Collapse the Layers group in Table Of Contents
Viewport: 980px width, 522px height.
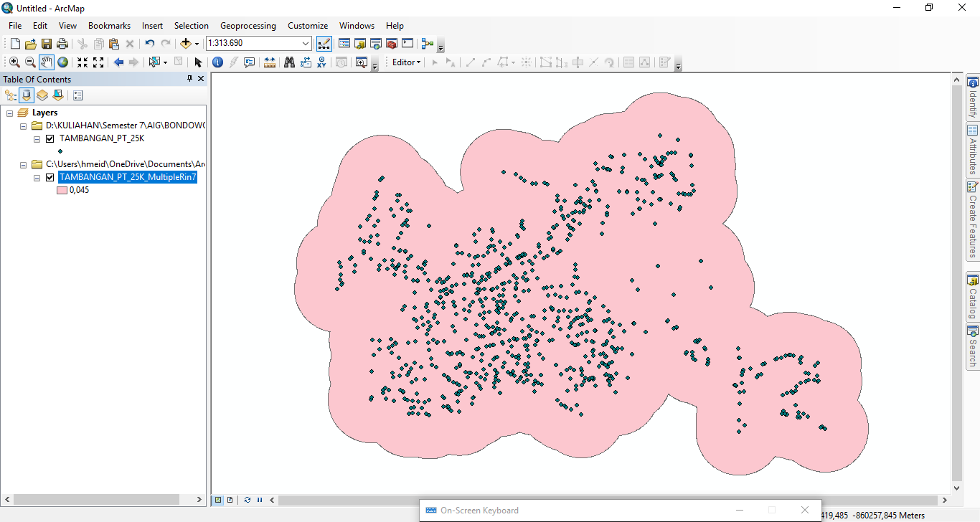click(x=10, y=113)
